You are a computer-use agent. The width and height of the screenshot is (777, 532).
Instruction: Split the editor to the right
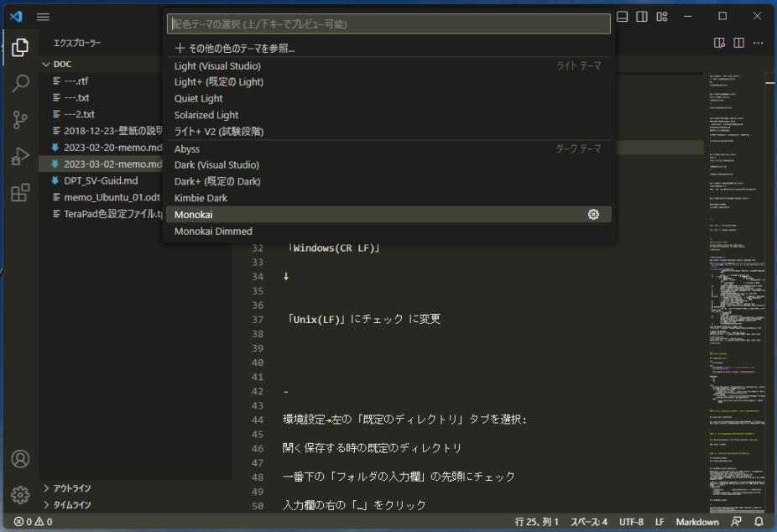(738, 43)
